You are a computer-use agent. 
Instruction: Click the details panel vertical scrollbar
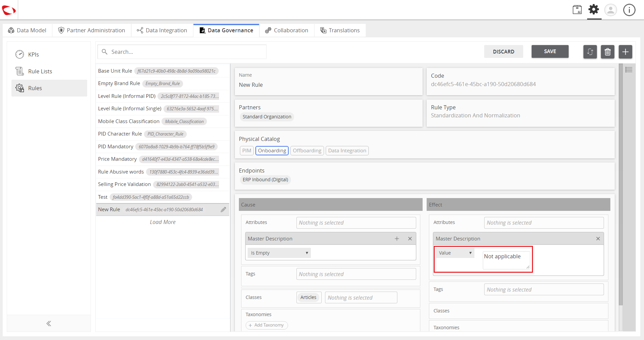click(x=620, y=185)
